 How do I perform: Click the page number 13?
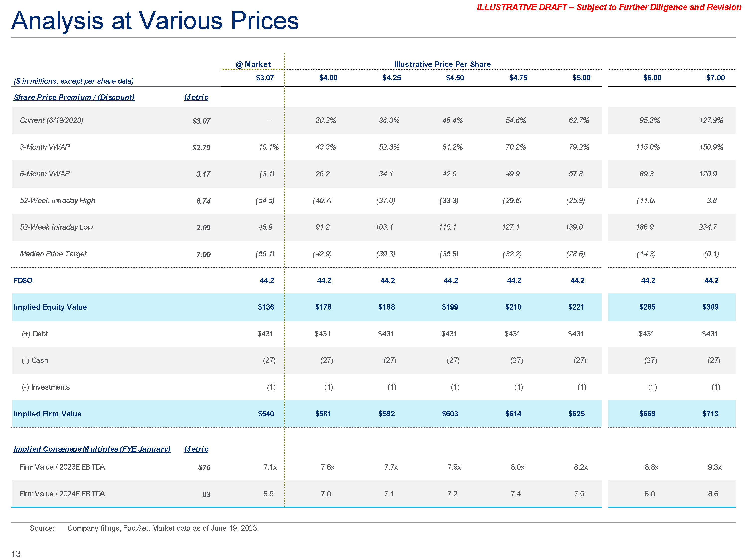16,554
